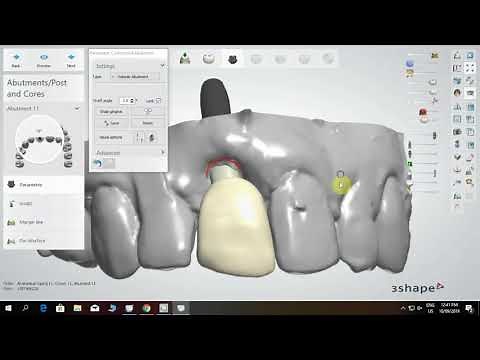
Task: Click the Save button in the dialog
Action: (112, 123)
